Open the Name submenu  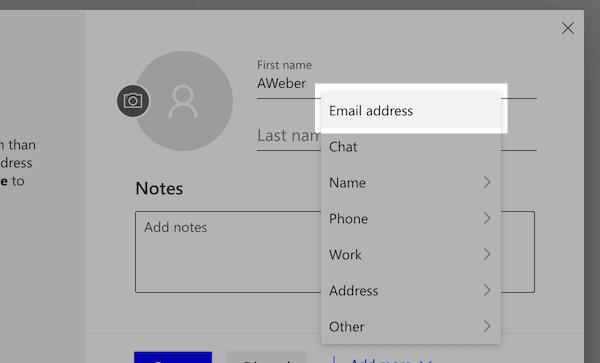411,182
